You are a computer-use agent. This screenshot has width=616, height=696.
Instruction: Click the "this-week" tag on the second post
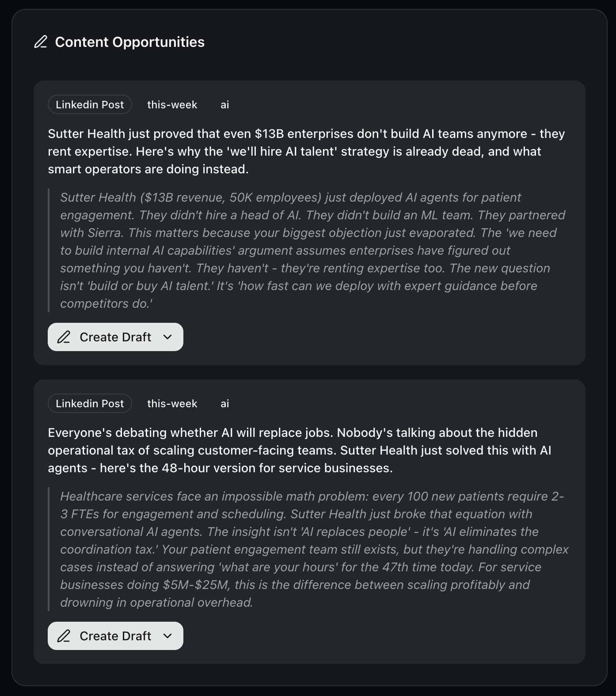tap(172, 403)
